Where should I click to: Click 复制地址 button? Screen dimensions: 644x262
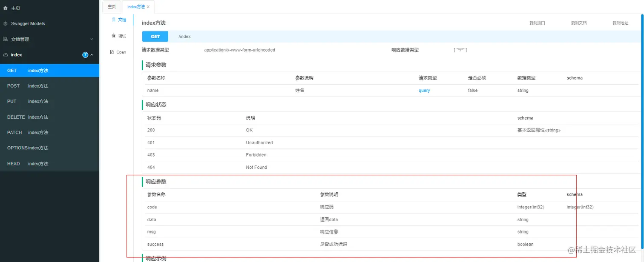pos(620,23)
